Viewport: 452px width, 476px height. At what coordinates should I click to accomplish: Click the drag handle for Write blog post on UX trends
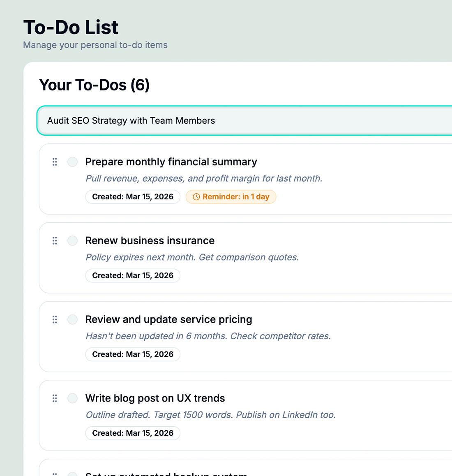tap(55, 398)
